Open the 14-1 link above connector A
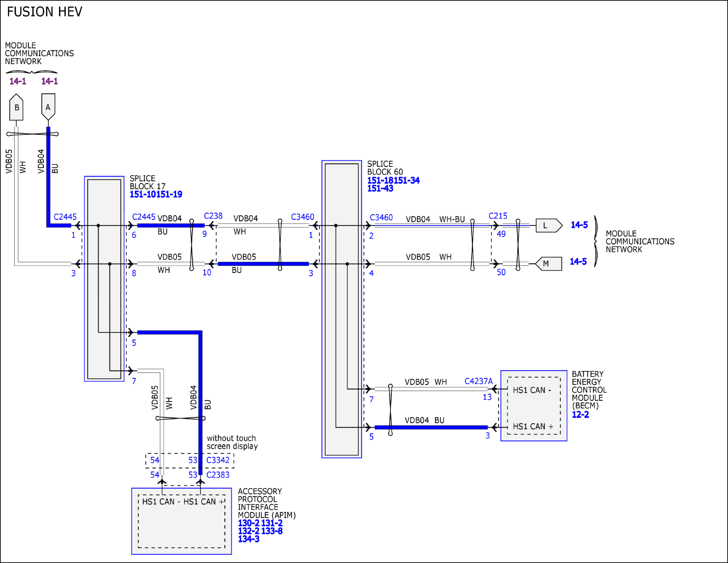The width and height of the screenshot is (728, 563). tap(50, 81)
